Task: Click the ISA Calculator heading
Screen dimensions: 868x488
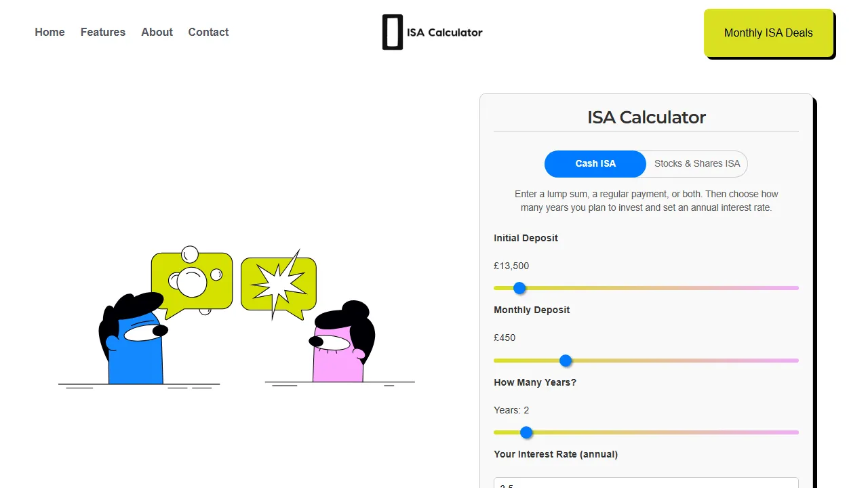Action: point(646,117)
